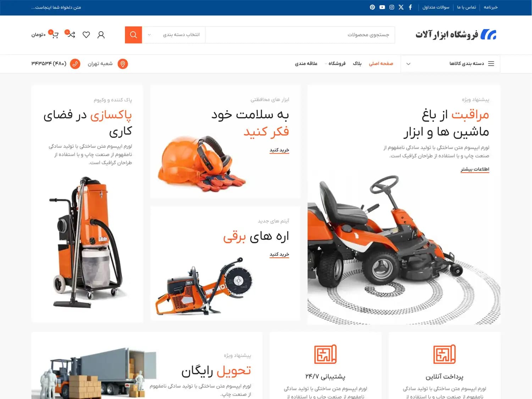Click the تومان cart total text
Screen dimensions: 532x399
click(39, 35)
